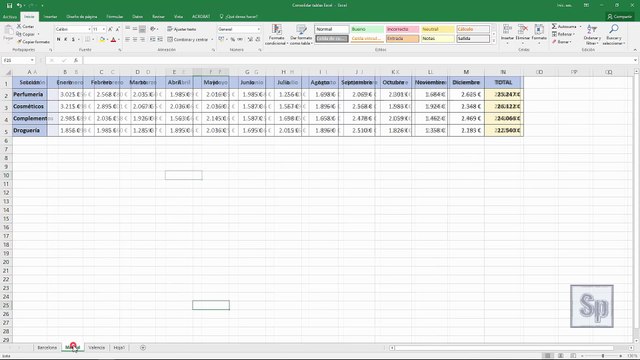Switch to page break preview

click(x=573, y=356)
